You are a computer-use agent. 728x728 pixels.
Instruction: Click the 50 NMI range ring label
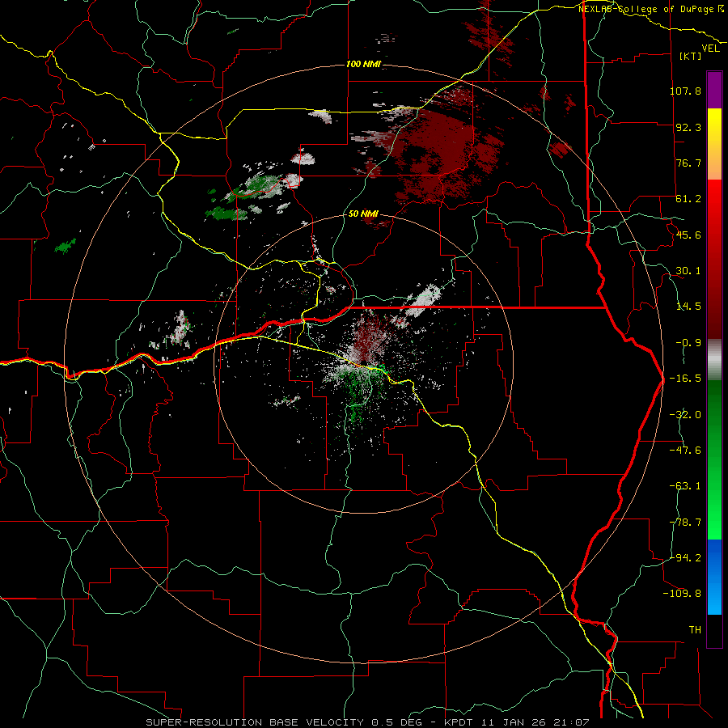[x=363, y=214]
